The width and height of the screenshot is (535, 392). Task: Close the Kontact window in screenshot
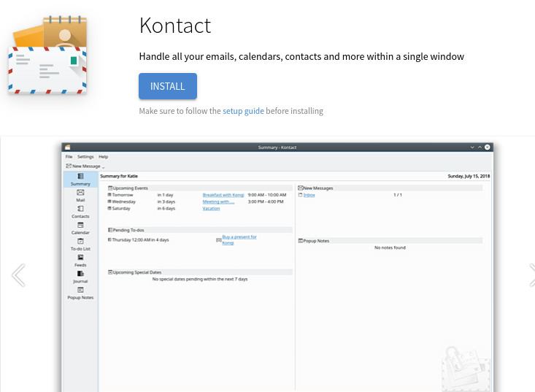(488, 147)
